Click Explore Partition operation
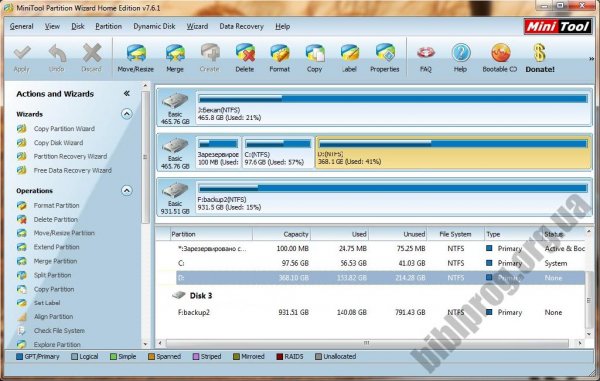 [57, 344]
